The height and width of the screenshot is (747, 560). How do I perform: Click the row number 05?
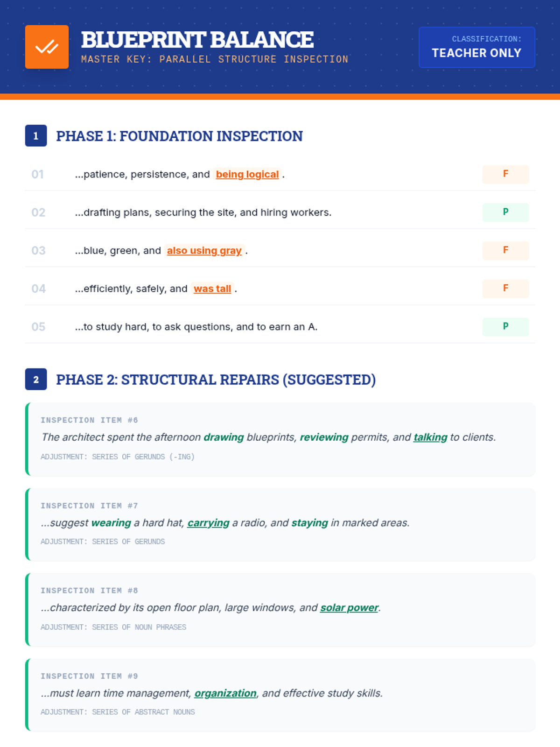pos(38,327)
